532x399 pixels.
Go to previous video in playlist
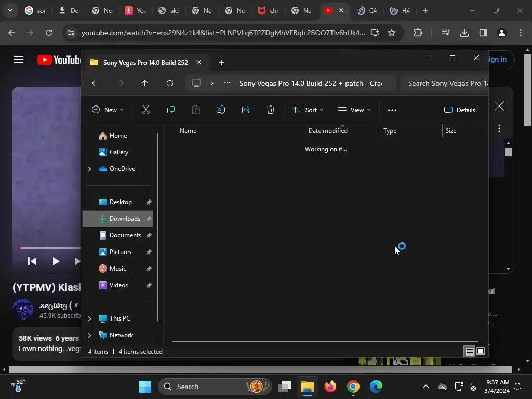coord(32,261)
